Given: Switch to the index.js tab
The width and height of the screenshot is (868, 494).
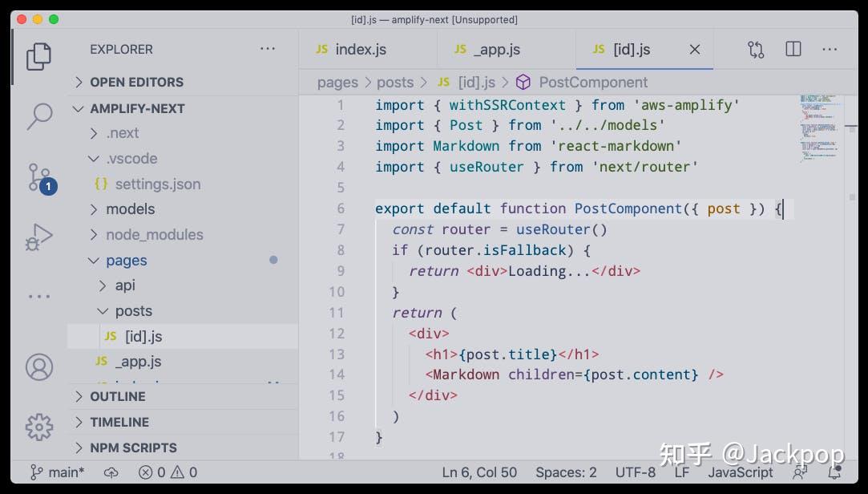Looking at the screenshot, I should click(368, 49).
